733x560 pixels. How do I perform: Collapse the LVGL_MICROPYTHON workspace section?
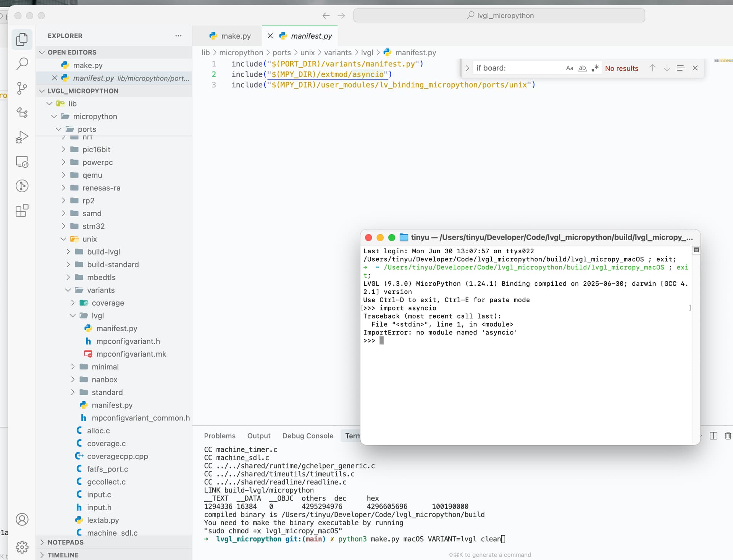pos(114,91)
